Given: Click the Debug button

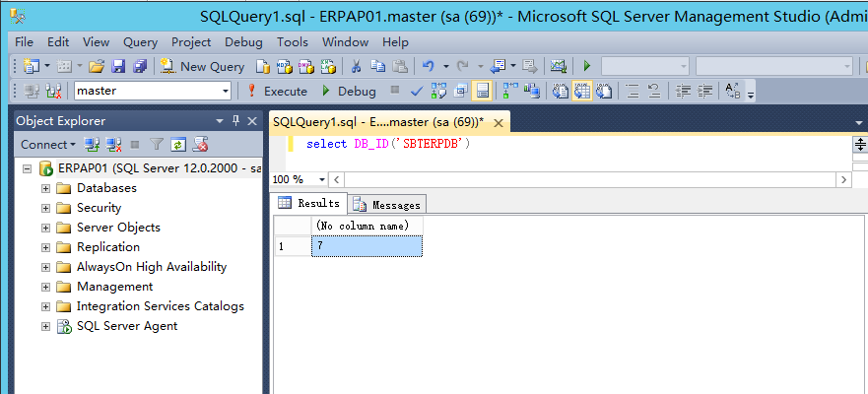Looking at the screenshot, I should (349, 91).
